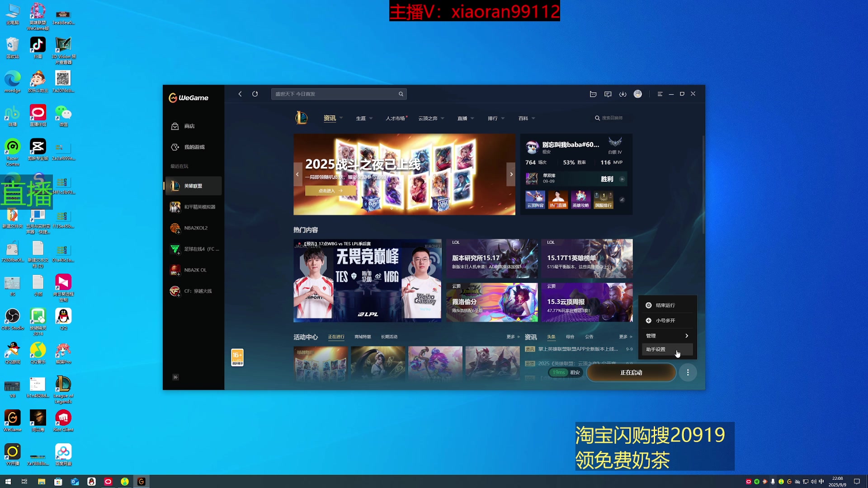
Task: Select 英雄联盟 in recent games list
Action: (193, 186)
